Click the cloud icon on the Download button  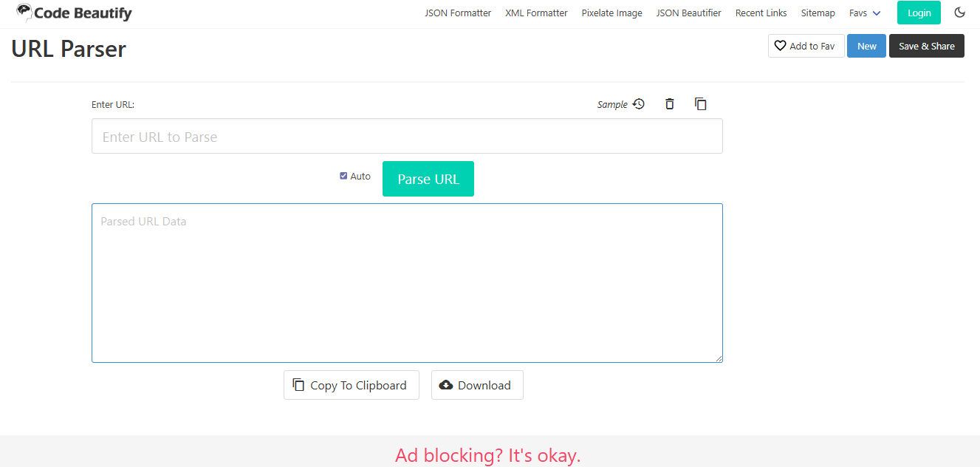click(x=446, y=385)
